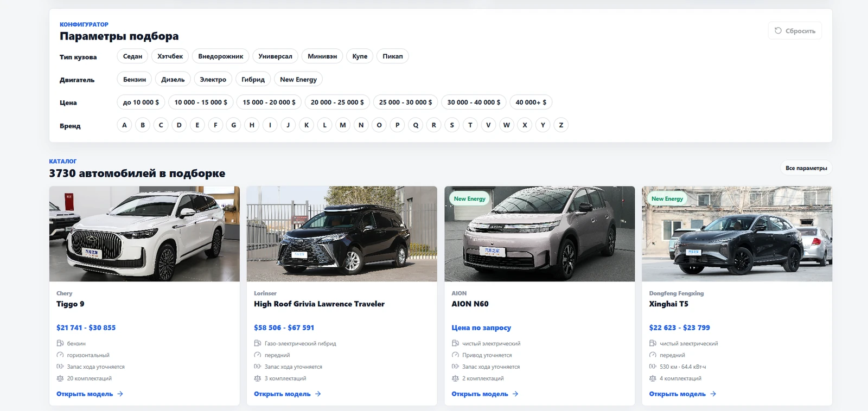Open the Xinghai T5 model link
This screenshot has height=411, width=868.
pos(682,394)
